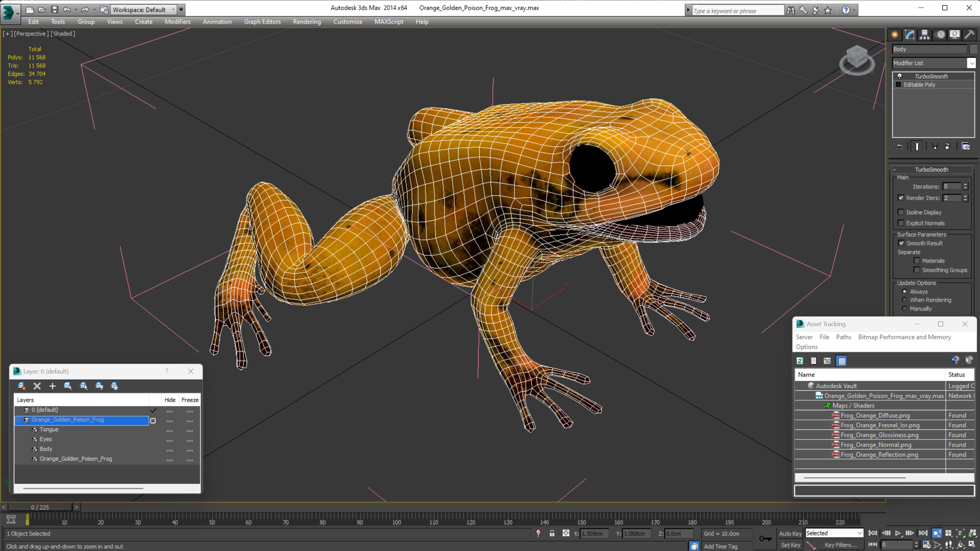The image size is (980, 551).
Task: Open Paths menu in Asset Tracking
Action: click(843, 337)
